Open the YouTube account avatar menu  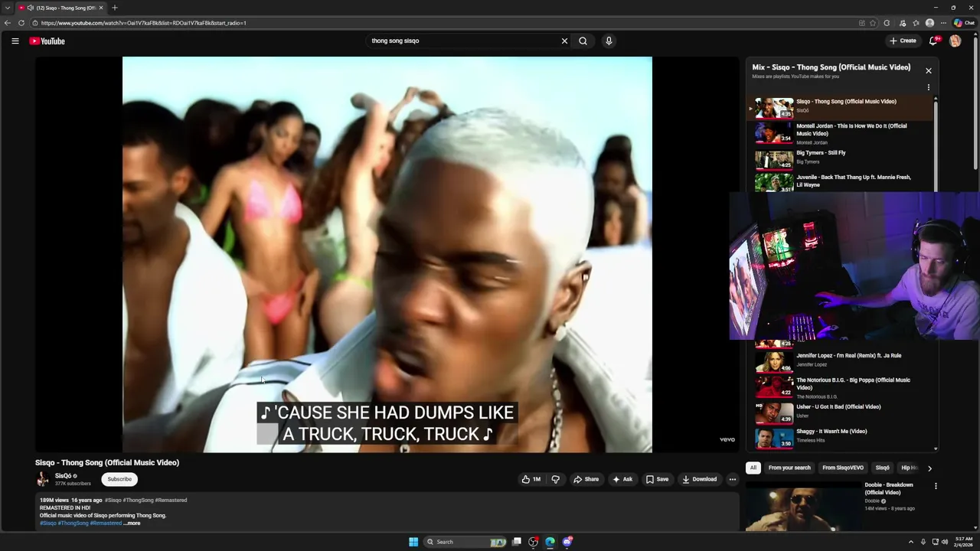point(955,41)
